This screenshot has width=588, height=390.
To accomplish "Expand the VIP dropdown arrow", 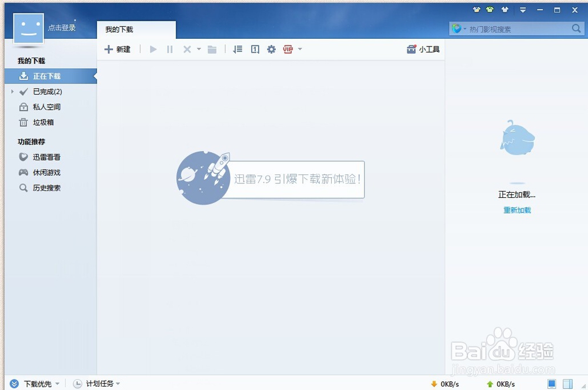I will [x=300, y=49].
